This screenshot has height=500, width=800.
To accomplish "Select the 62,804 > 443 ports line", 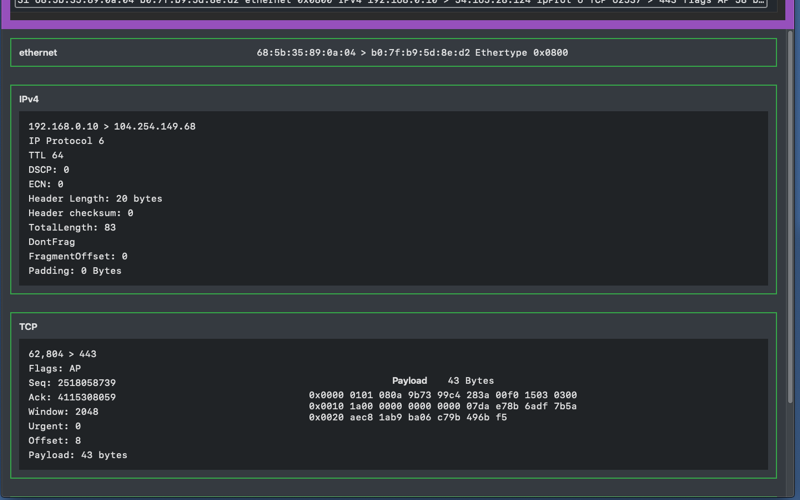I will [x=62, y=354].
